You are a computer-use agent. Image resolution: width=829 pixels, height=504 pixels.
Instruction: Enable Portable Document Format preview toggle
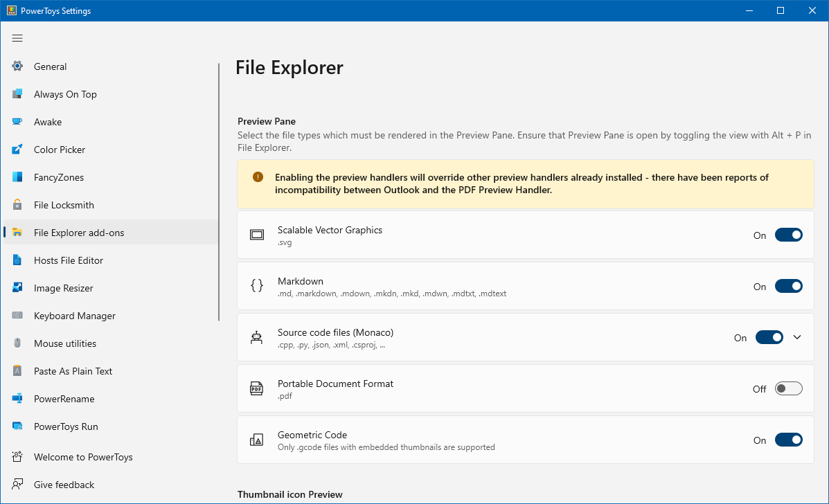tap(788, 389)
